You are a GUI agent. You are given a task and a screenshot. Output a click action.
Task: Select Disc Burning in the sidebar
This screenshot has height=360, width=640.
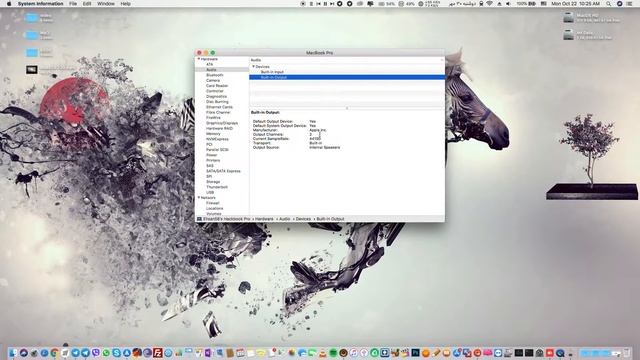click(x=217, y=102)
